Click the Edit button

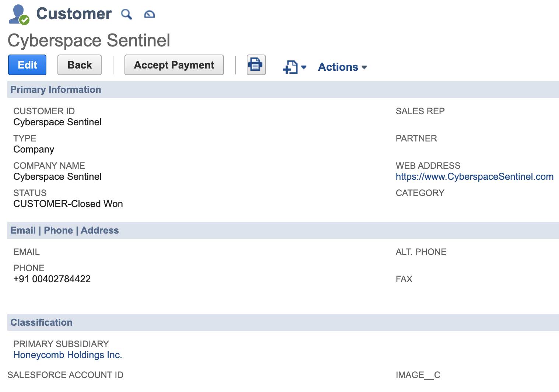27,65
